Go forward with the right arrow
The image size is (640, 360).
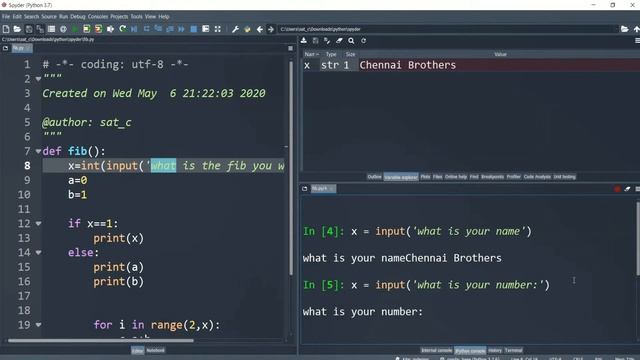coord(271,29)
